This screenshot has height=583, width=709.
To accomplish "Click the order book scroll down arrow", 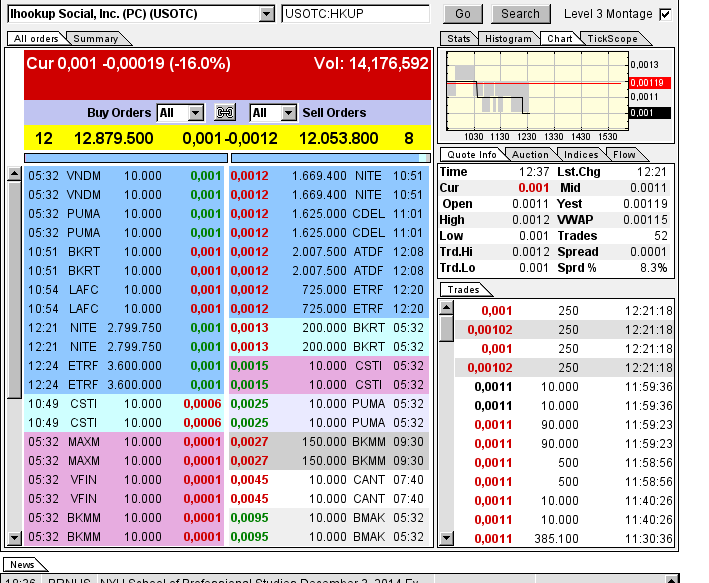I will click(14, 539).
